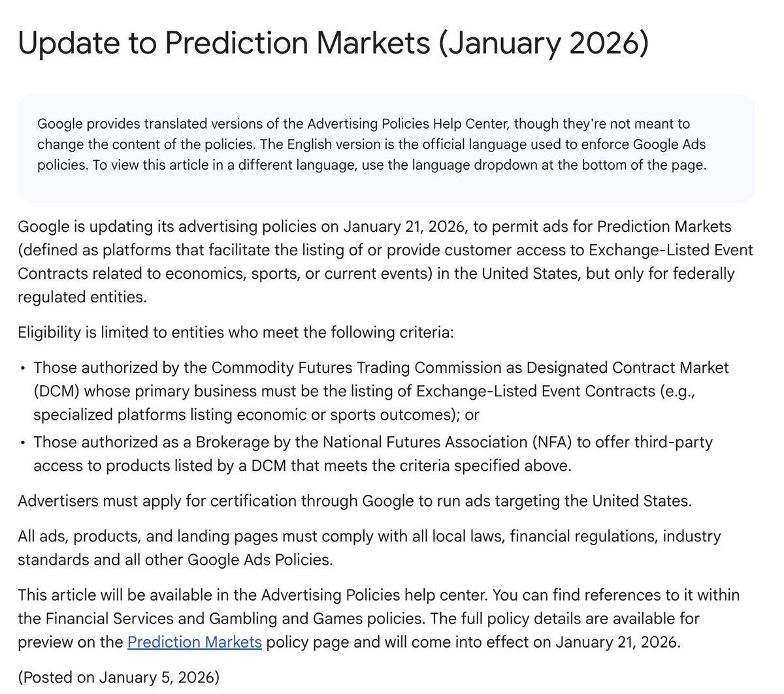The height and width of the screenshot is (694, 784).
Task: Click the first bullet point marker
Action: (24, 368)
